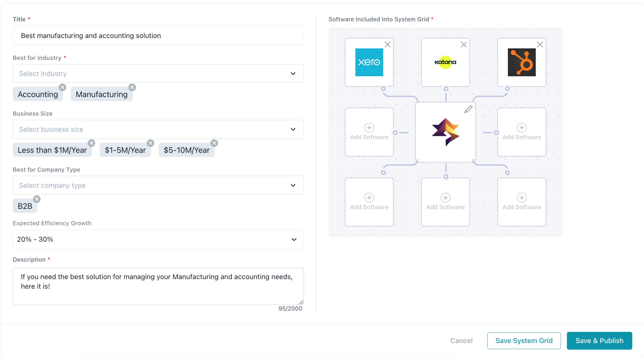Open the Select company type dropdown
The image size is (644, 357).
(158, 185)
